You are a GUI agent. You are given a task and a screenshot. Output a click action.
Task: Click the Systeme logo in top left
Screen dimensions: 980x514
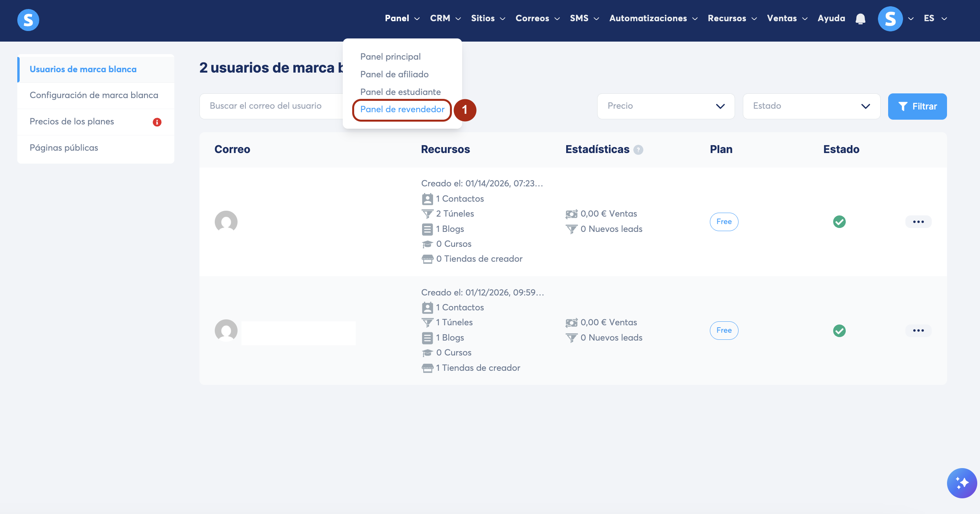tap(28, 20)
